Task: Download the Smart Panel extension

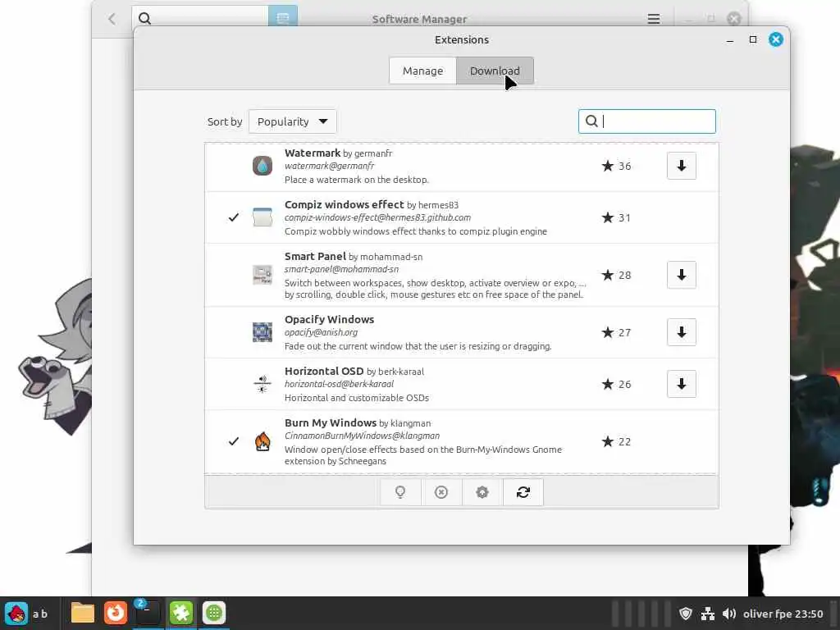Action: click(681, 275)
